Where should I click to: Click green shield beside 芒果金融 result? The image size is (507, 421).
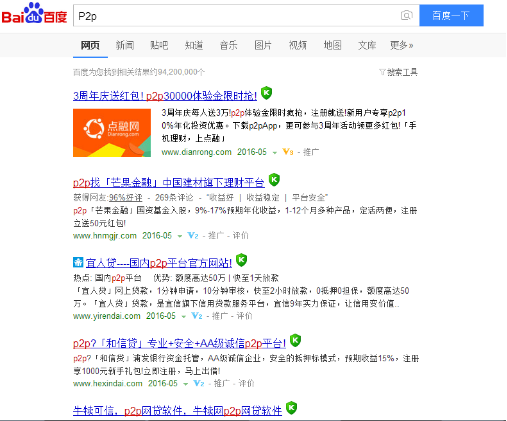pyautogui.click(x=274, y=180)
